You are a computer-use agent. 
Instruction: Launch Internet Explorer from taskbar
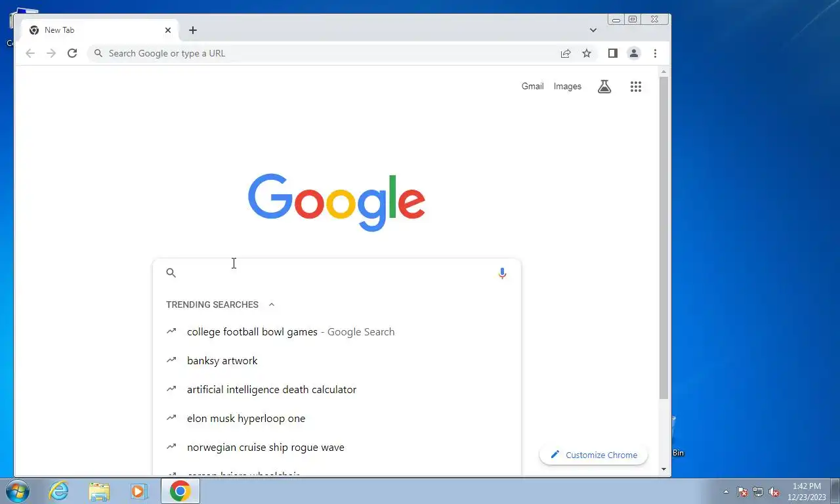tap(59, 491)
